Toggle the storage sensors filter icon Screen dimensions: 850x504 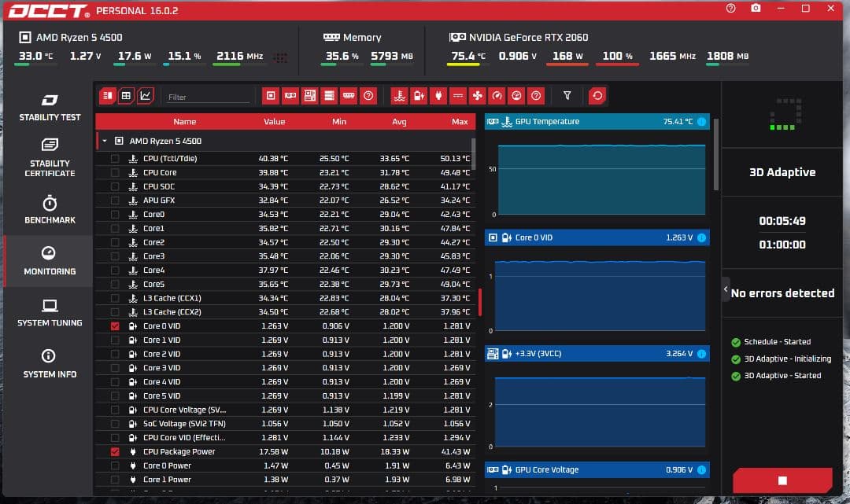(329, 96)
